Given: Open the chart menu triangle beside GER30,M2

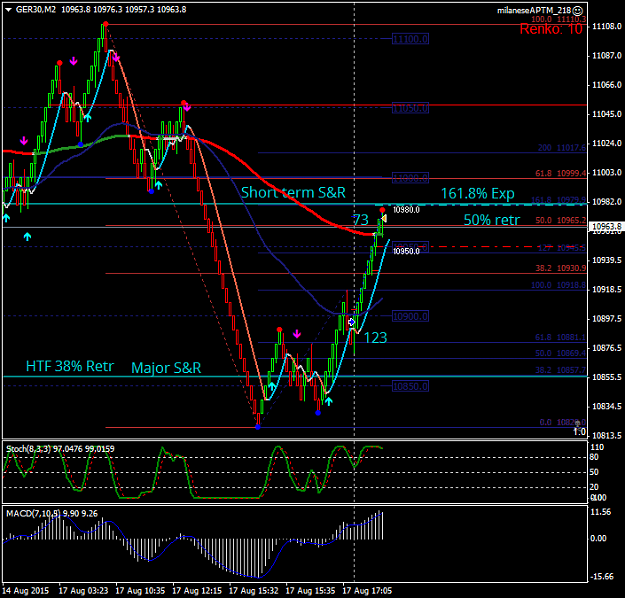Looking at the screenshot, I should pos(8,10).
